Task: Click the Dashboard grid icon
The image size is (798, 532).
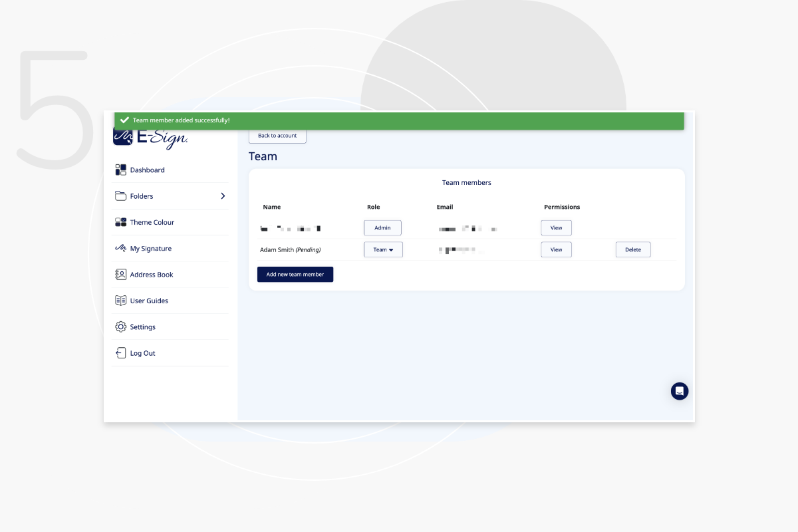Action: pyautogui.click(x=120, y=170)
